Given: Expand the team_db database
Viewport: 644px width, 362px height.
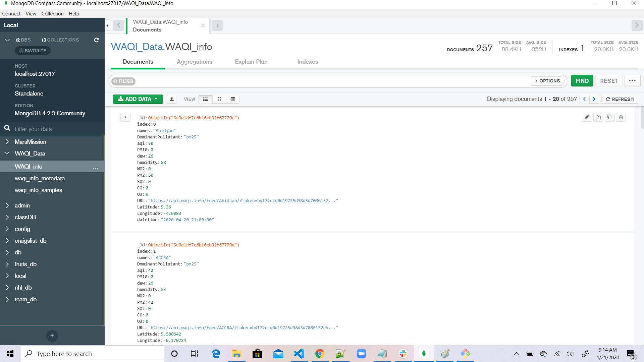Looking at the screenshot, I should pyautogui.click(x=7, y=299).
